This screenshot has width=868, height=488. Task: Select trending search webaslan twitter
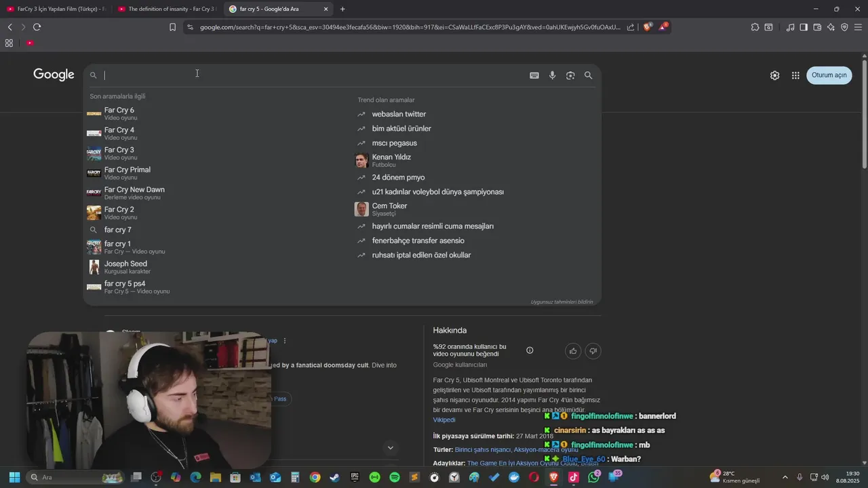[x=399, y=114]
